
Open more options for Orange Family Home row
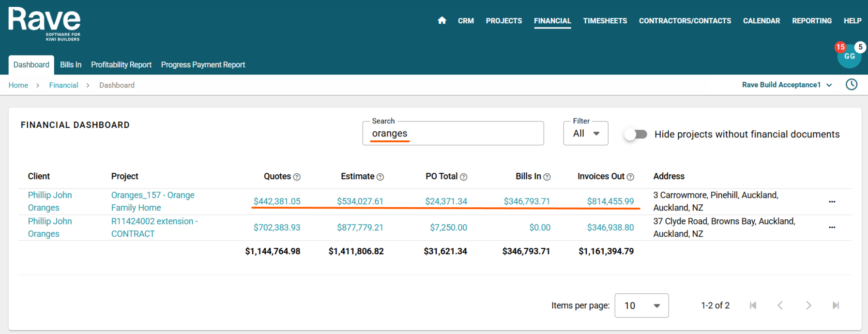tap(832, 201)
